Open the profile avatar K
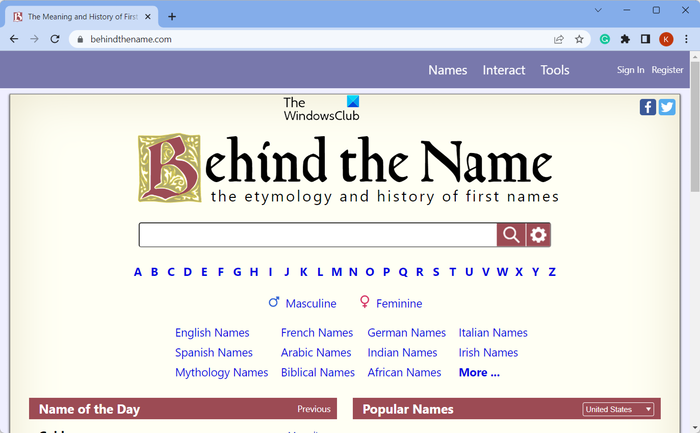The height and width of the screenshot is (433, 700). point(666,39)
